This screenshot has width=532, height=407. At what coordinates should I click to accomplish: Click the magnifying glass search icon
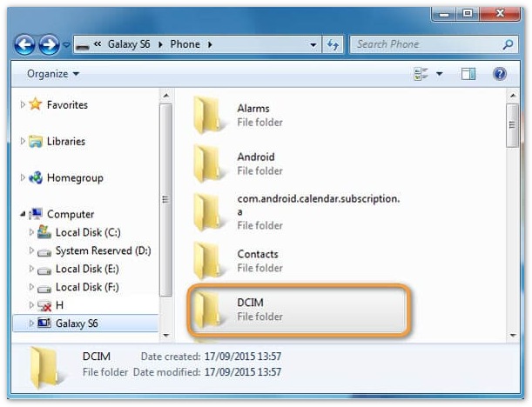pyautogui.click(x=508, y=44)
